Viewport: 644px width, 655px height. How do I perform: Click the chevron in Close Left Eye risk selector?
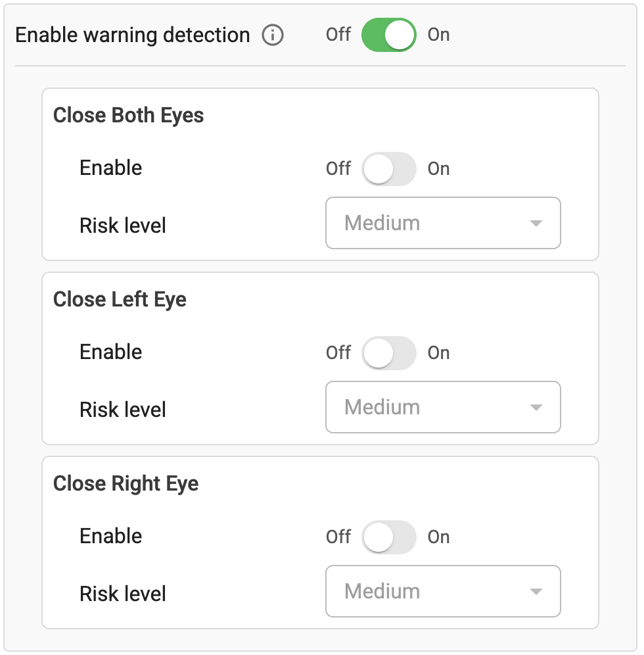pos(537,407)
